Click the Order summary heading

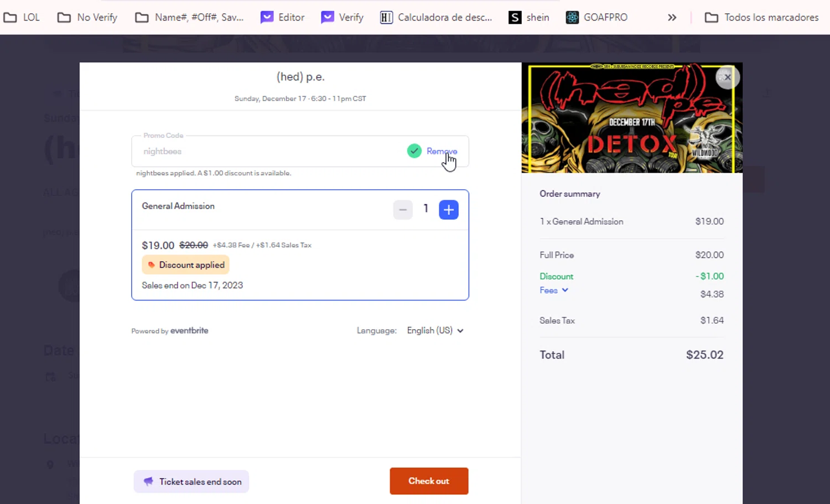pos(569,194)
